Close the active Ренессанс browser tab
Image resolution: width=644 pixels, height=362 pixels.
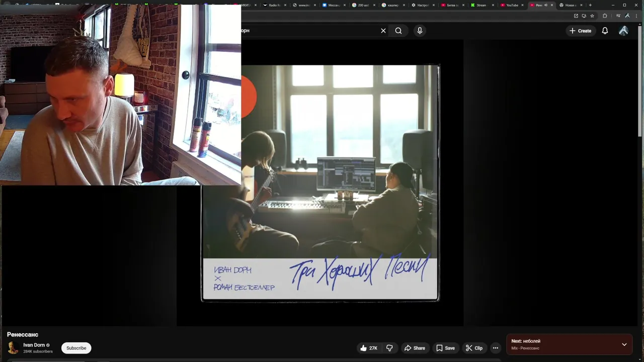(552, 5)
